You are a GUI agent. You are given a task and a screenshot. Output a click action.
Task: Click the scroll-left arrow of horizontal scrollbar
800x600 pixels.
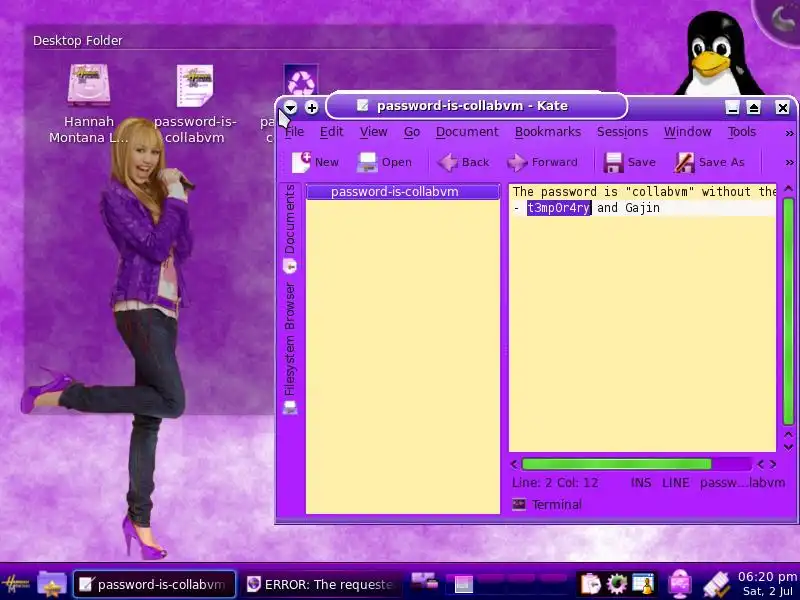(x=514, y=464)
